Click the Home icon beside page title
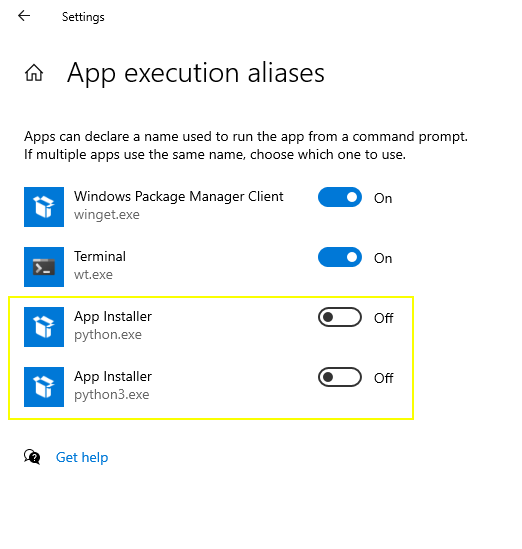Viewport: 522px width, 549px height. [x=34, y=73]
